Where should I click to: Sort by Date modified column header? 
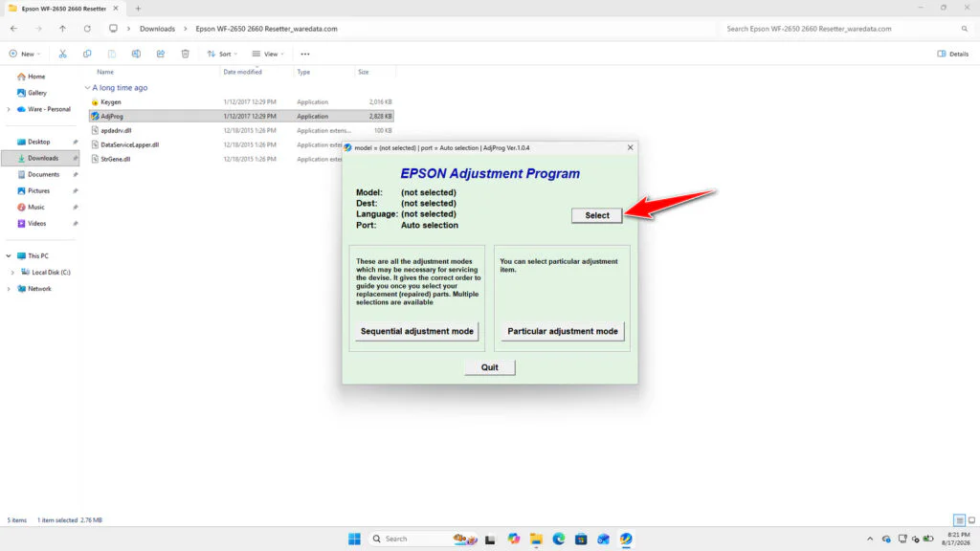click(x=242, y=72)
